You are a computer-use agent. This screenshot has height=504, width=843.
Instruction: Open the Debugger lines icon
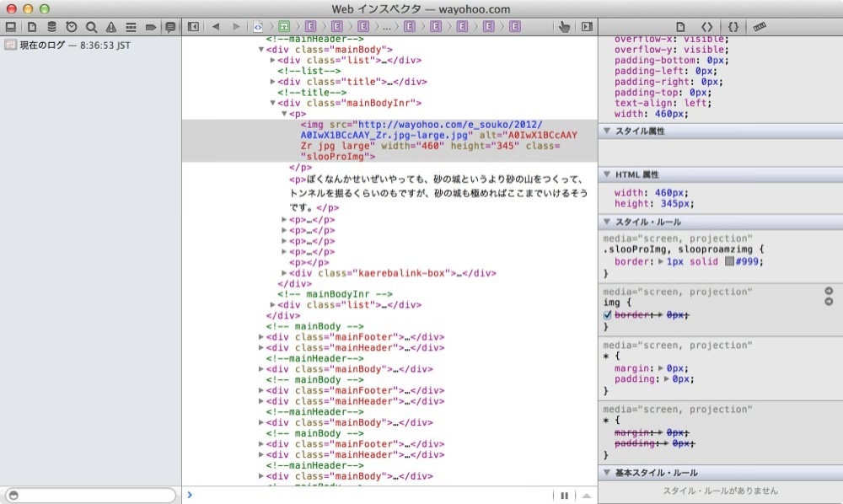click(131, 26)
